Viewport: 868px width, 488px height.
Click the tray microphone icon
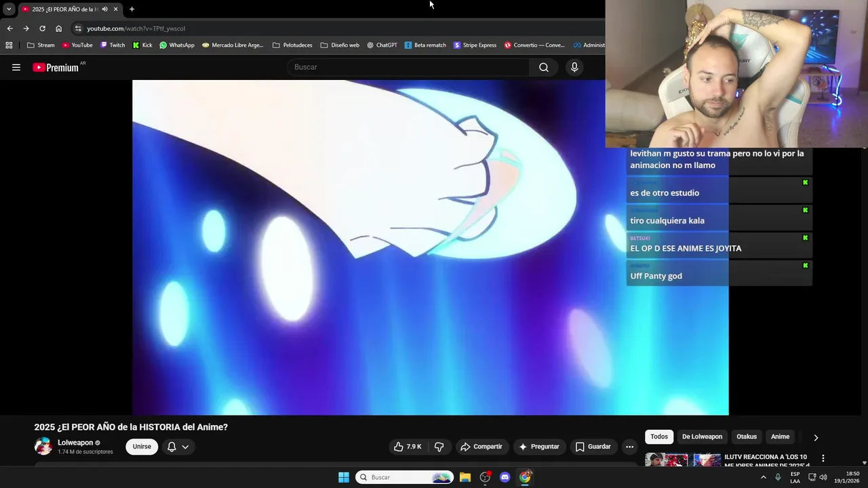(778, 477)
